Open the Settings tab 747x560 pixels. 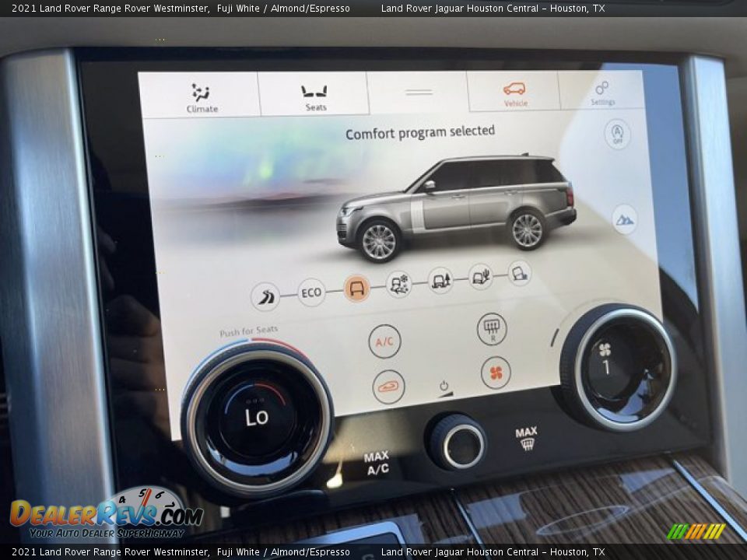click(x=602, y=92)
